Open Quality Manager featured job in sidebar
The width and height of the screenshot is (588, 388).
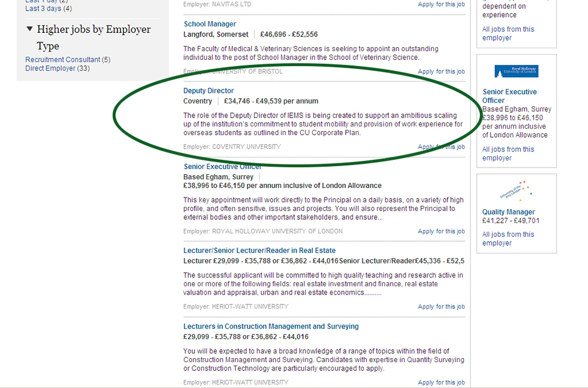pos(509,212)
